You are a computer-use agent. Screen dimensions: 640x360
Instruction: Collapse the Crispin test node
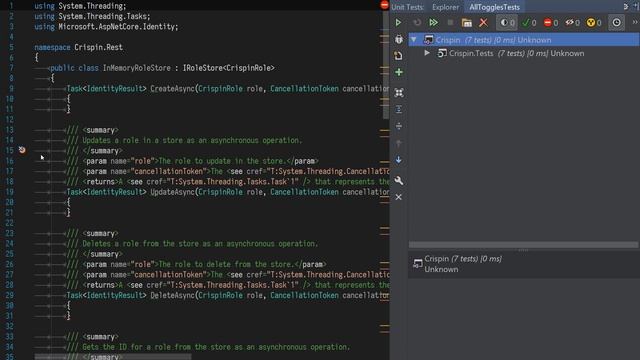414,40
